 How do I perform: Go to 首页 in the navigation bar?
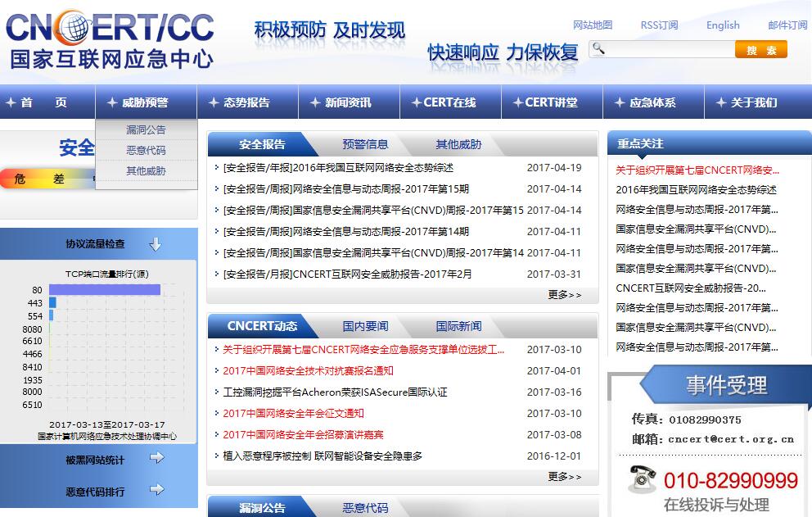point(47,102)
